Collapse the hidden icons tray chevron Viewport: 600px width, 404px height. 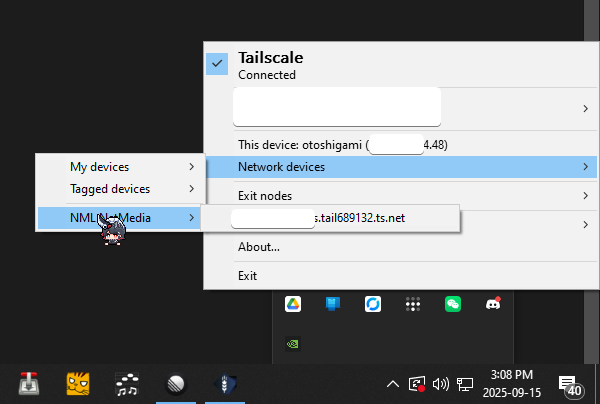pyautogui.click(x=393, y=384)
